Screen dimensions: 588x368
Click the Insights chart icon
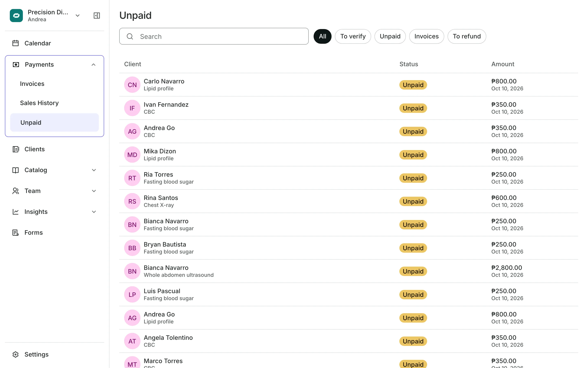click(16, 212)
